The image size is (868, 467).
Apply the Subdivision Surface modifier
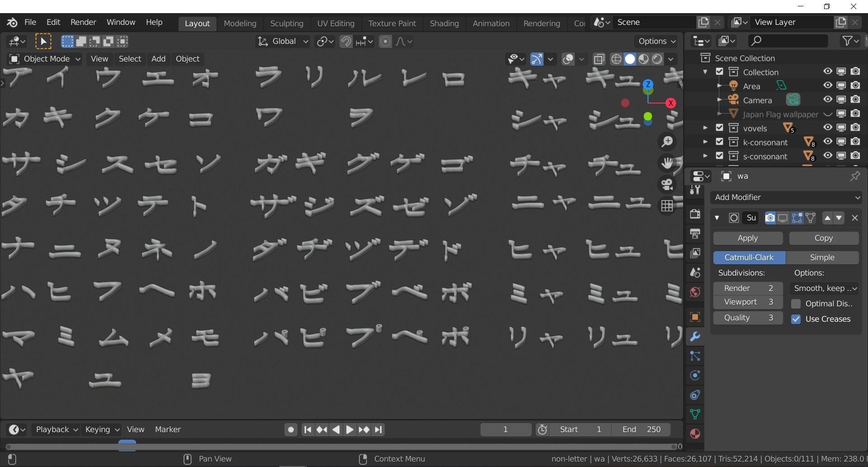click(x=748, y=238)
